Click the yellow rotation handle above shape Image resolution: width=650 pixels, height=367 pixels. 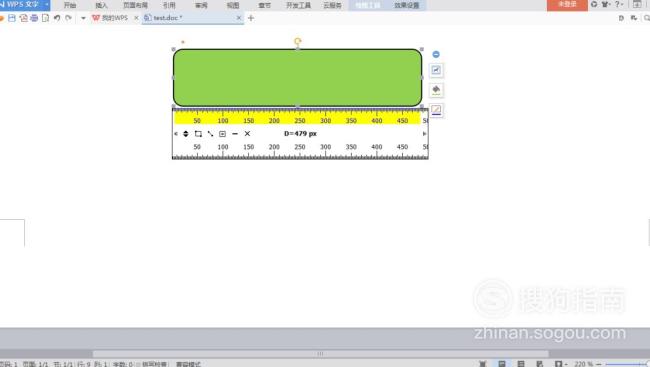point(298,41)
